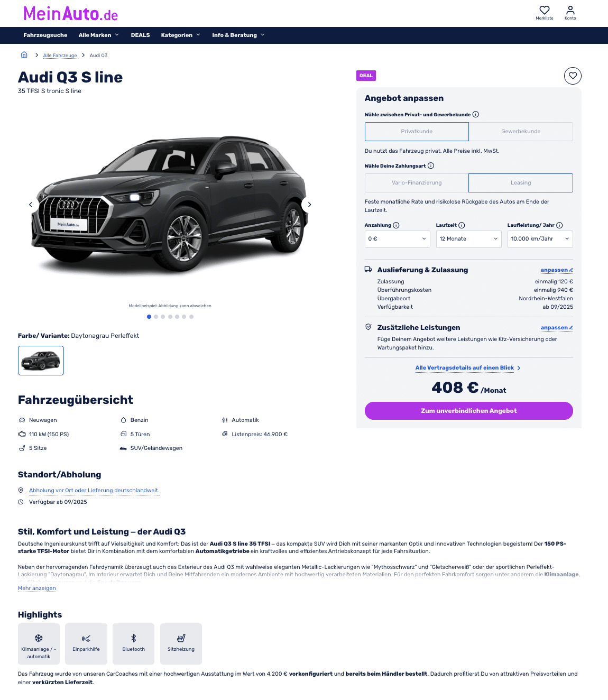Go to home via breadcrumb house icon
The image size is (608, 700).
tap(24, 55)
